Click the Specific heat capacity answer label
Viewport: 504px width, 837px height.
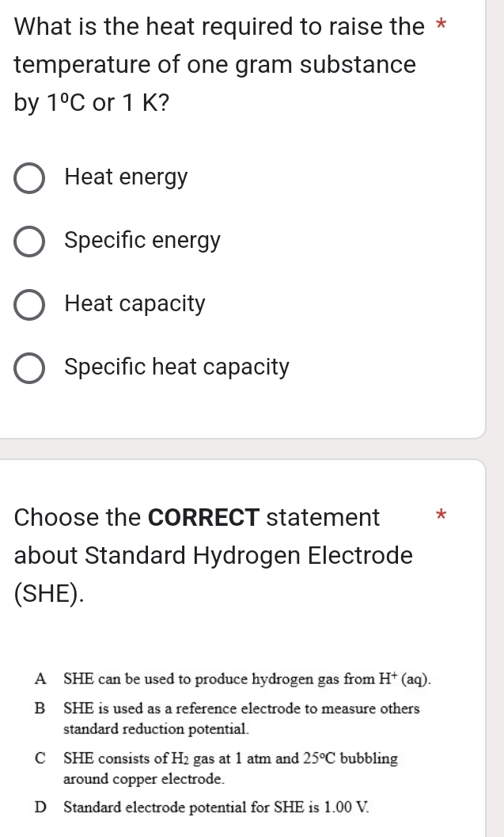click(x=176, y=367)
